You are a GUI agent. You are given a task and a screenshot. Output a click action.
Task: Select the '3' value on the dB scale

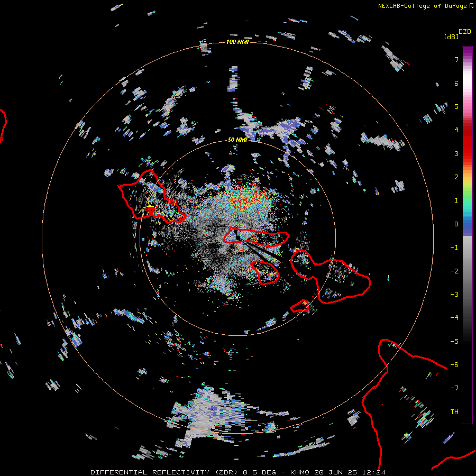[x=456, y=153]
